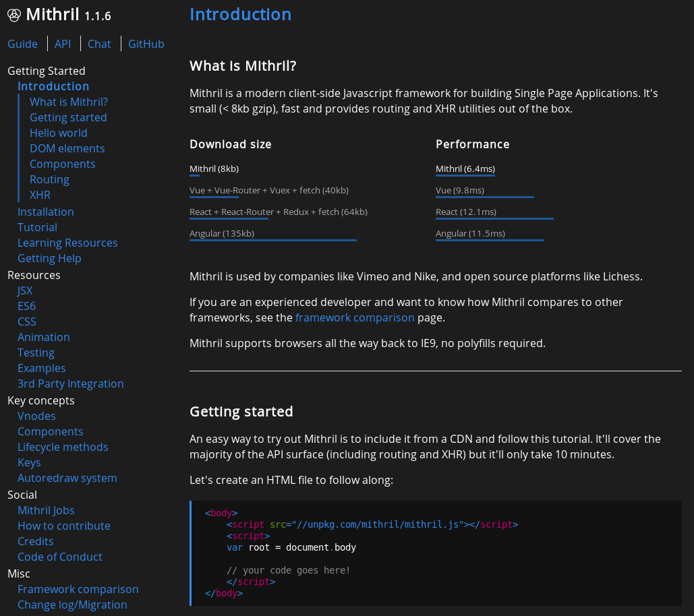Click React + React-Router (64kb) label
Image resolution: width=694 pixels, height=616 pixels.
click(x=279, y=212)
